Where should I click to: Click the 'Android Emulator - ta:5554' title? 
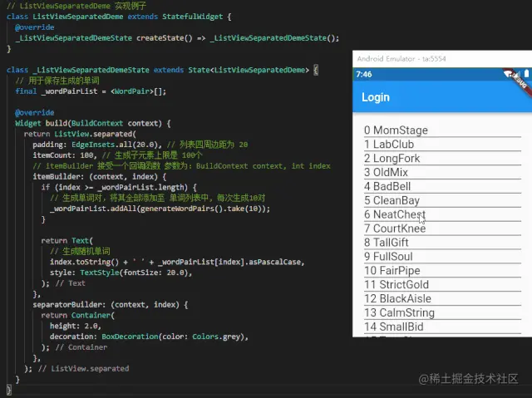point(401,59)
